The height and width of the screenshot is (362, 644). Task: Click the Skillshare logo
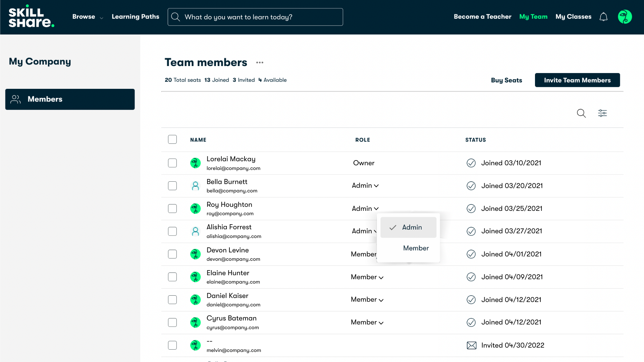pos(32,17)
